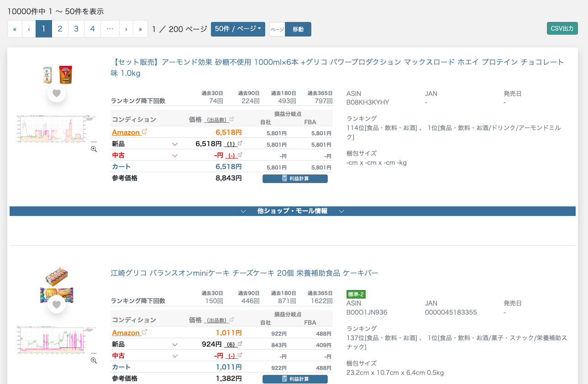Viewport: 588px width, 384px height.
Task: Click Amazon link in first product table
Action: [126, 132]
